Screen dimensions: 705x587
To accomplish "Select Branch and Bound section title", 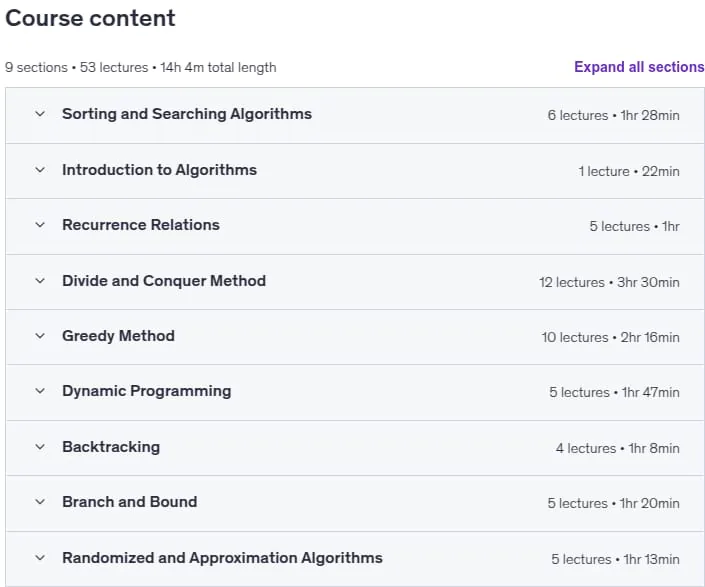I will 129,502.
